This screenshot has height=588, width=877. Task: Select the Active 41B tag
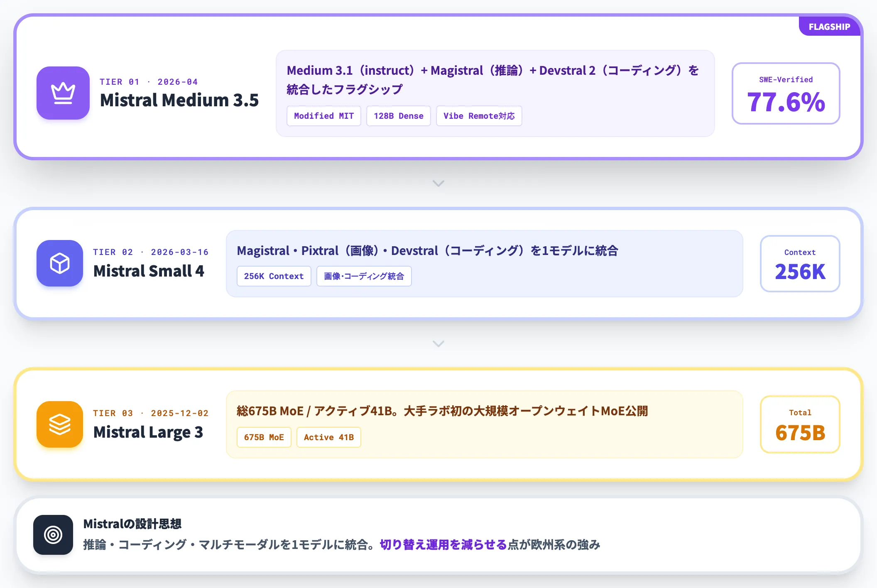329,437
